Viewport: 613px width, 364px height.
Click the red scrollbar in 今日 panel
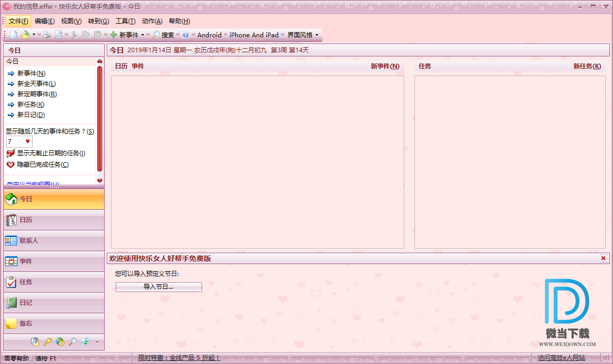(99, 119)
